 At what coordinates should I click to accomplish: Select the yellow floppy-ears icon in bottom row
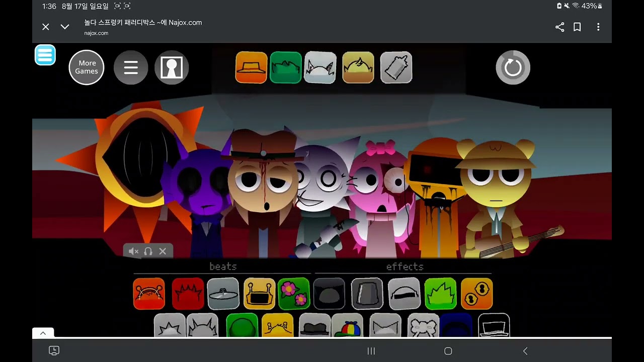pos(278,325)
